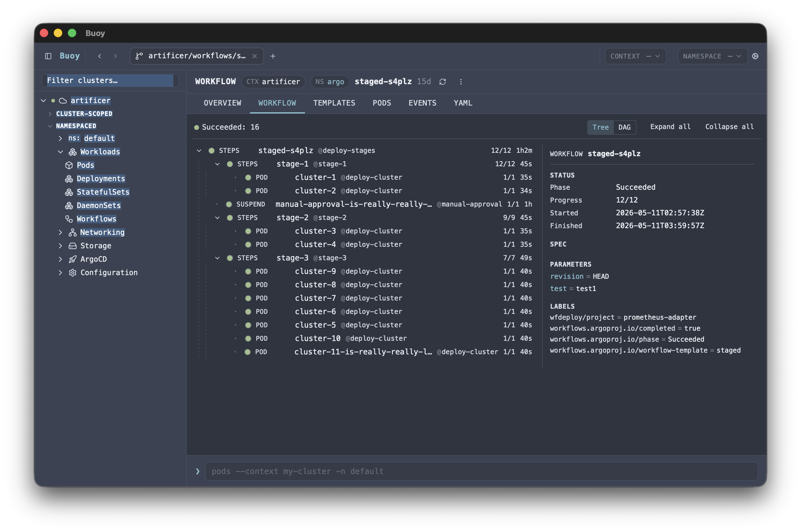
Task: Click the Succeeded: 16 status summary
Action: (x=227, y=127)
